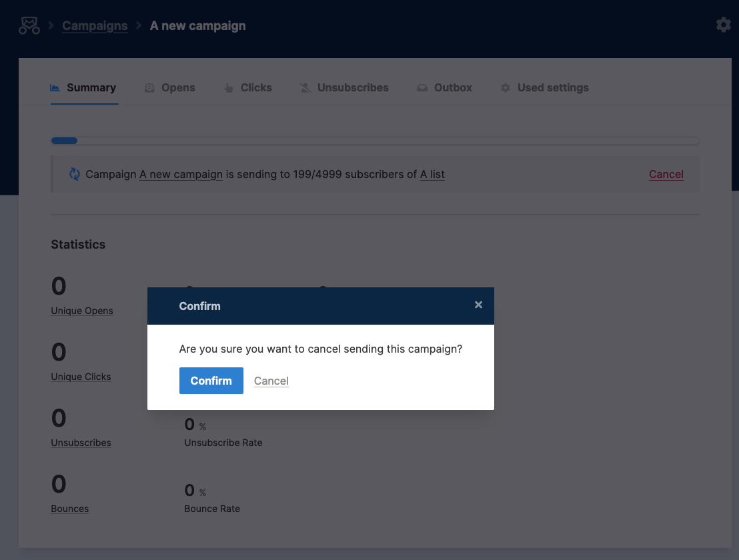Click the Unsubscribes tab user icon
This screenshot has width=739, height=560.
pyautogui.click(x=305, y=88)
